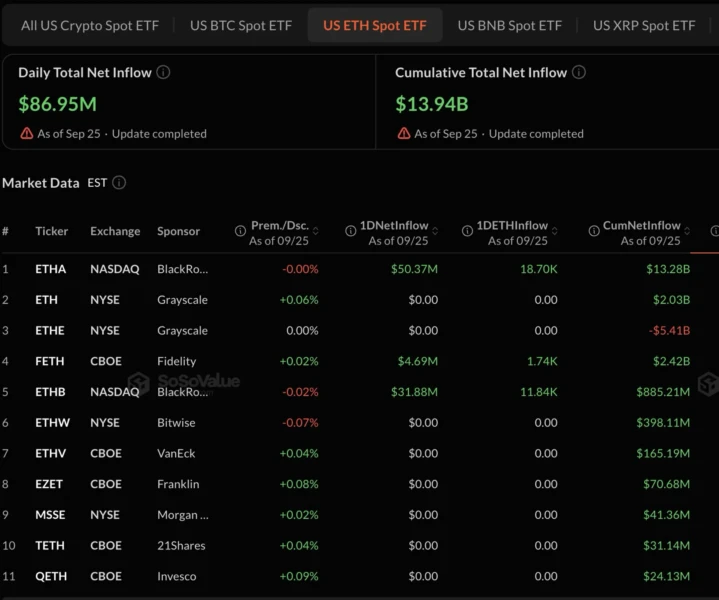719x600 pixels.
Task: Open the TETH ticker link
Action: tap(50, 545)
